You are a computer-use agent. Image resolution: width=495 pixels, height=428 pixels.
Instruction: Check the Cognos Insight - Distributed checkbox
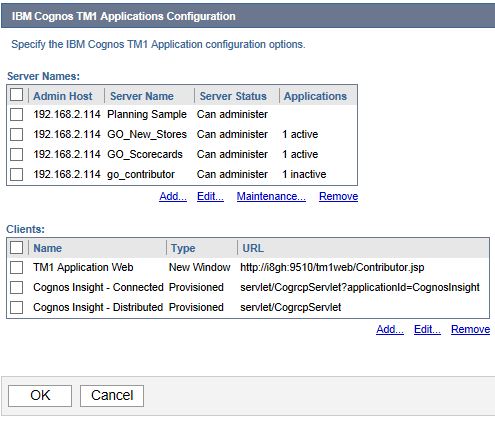(x=16, y=307)
